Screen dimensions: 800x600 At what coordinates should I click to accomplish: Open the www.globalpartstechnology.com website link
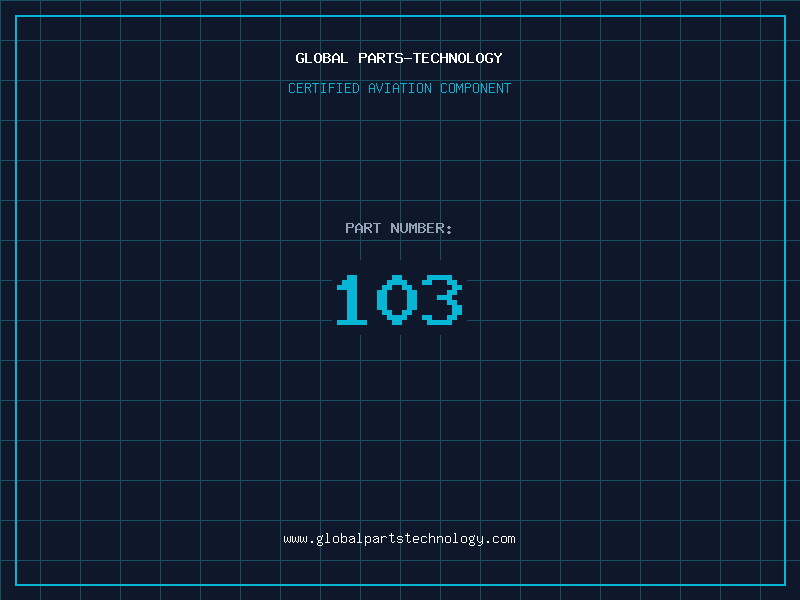[399, 539]
